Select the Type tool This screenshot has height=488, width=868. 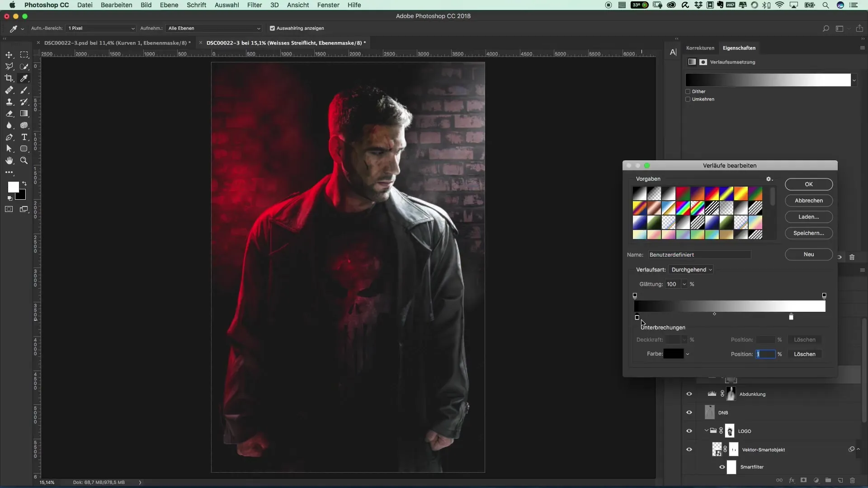[24, 137]
